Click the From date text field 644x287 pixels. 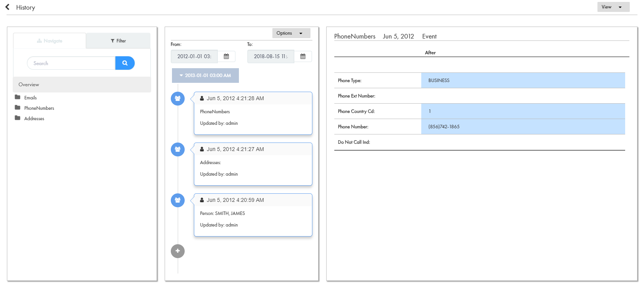(194, 57)
